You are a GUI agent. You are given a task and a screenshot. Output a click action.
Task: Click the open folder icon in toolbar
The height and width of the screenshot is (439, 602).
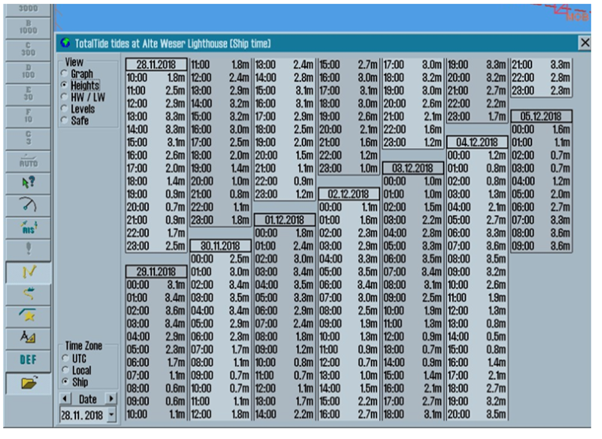(27, 381)
